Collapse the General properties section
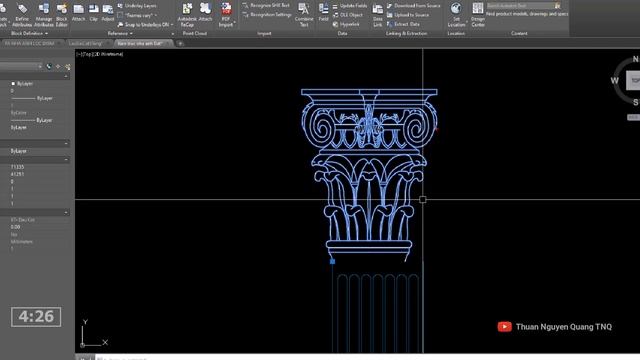Viewport: 640px width, 360px height. coord(66,76)
